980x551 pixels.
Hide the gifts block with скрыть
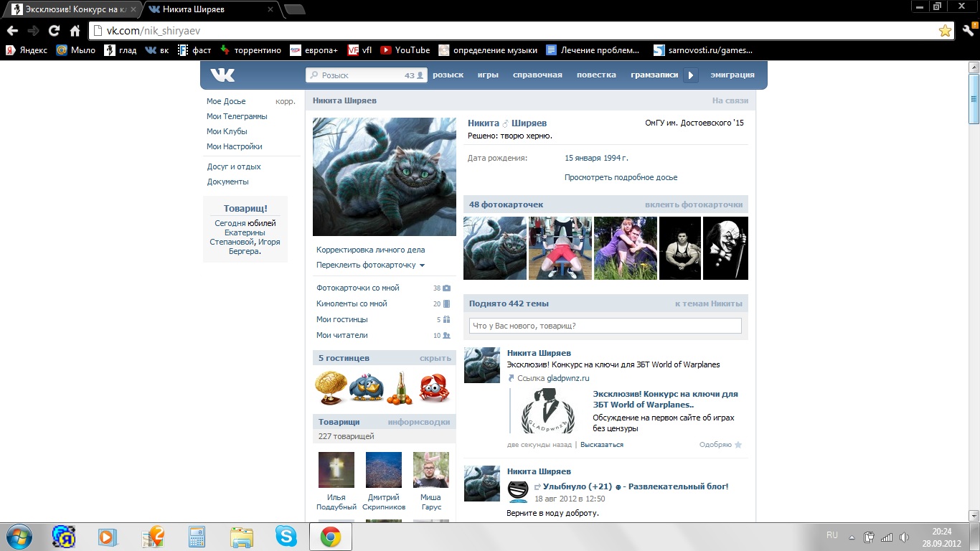click(435, 358)
